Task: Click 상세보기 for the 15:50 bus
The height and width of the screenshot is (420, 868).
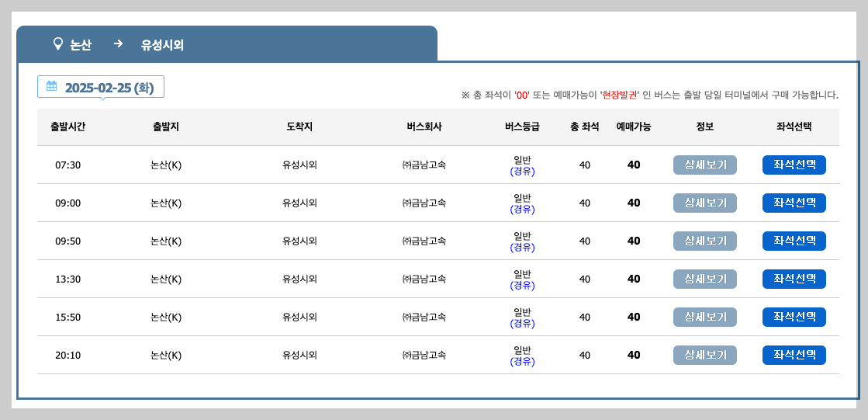Action: 704,317
